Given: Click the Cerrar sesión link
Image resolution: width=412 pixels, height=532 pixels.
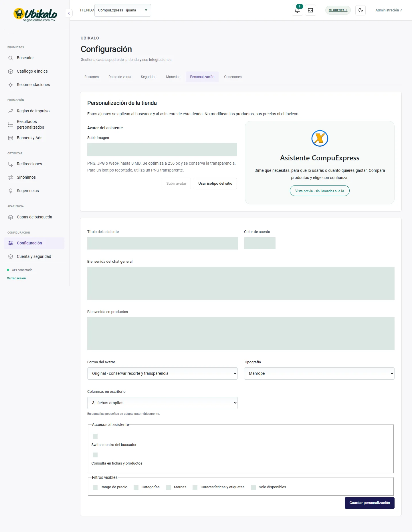Looking at the screenshot, I should 16,278.
